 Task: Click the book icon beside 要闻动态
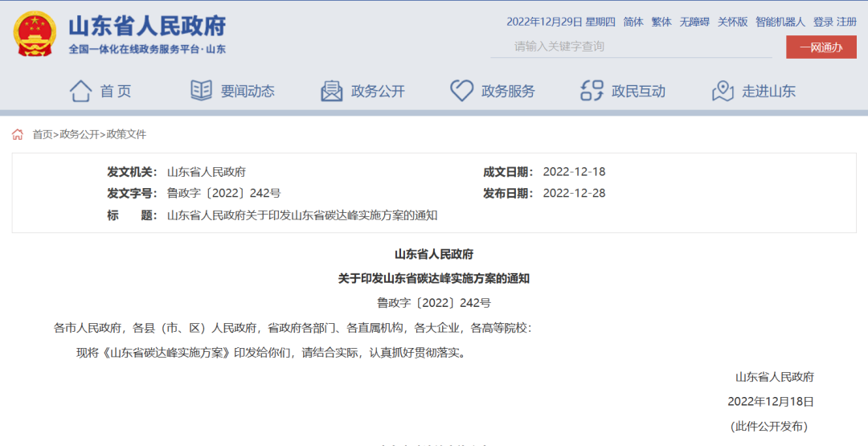click(201, 90)
